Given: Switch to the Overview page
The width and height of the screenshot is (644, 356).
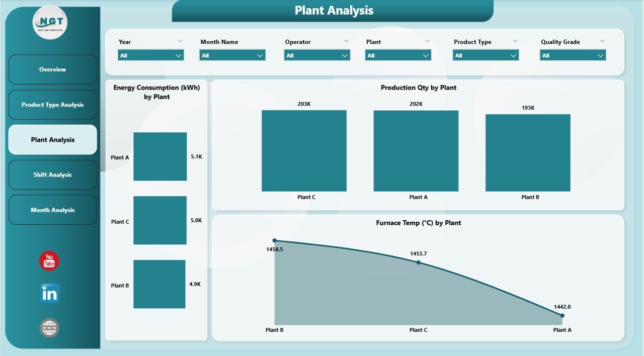Looking at the screenshot, I should (x=52, y=69).
